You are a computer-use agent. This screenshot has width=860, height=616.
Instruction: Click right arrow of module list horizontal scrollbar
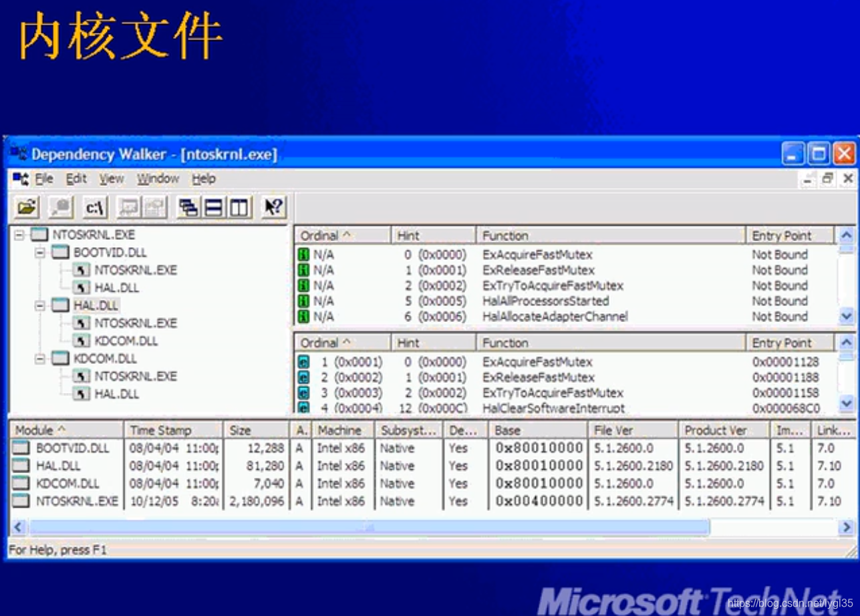(x=847, y=527)
